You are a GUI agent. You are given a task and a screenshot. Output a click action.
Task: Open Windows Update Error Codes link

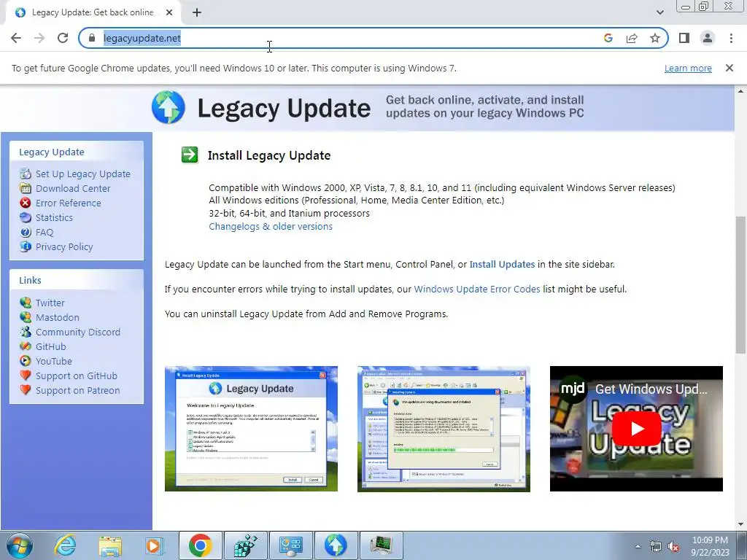tap(477, 289)
